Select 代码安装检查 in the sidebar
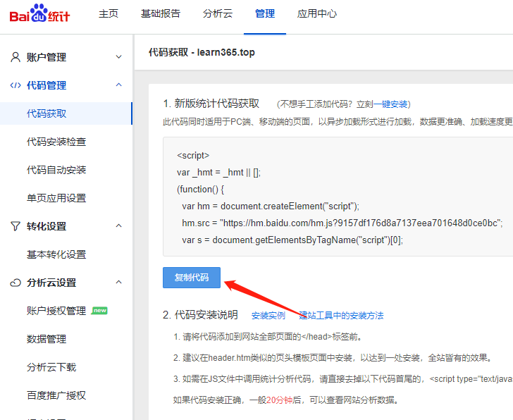The width and height of the screenshot is (513, 420). [x=56, y=142]
